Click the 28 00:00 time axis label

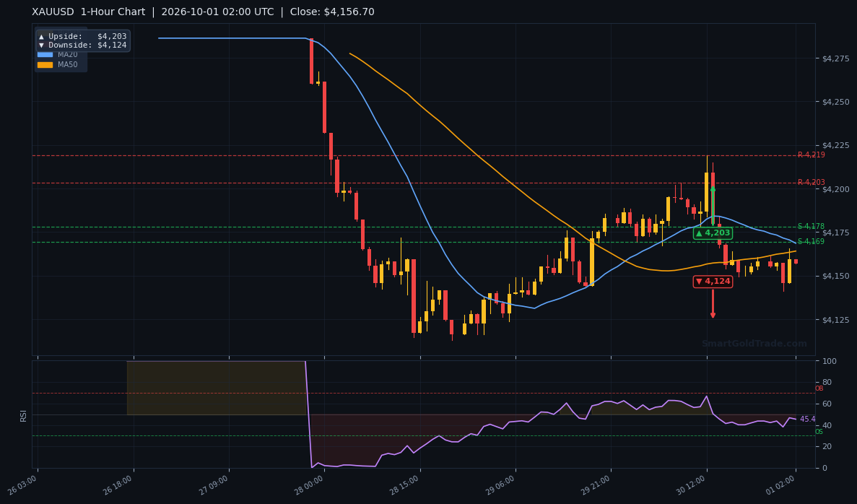[x=310, y=485]
